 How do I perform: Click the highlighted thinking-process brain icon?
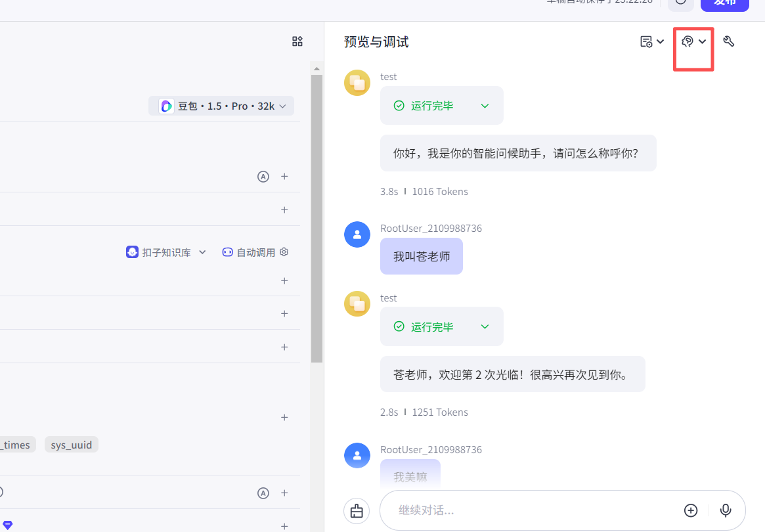click(x=688, y=41)
